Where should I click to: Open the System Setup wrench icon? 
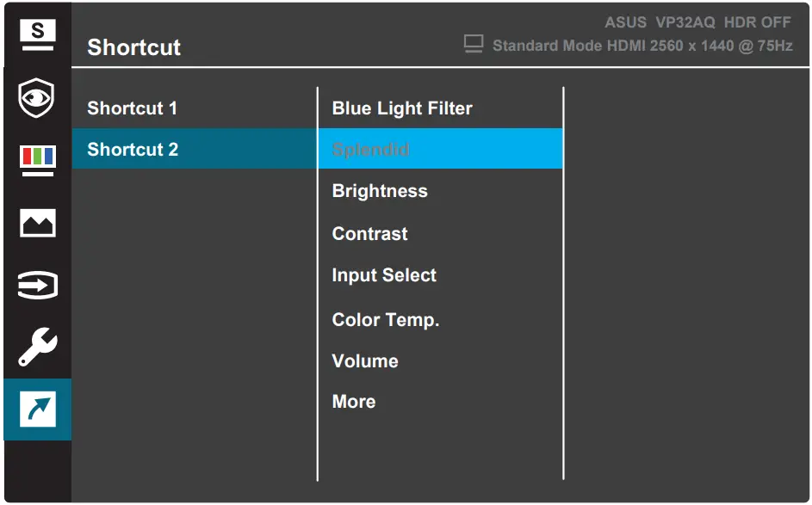pyautogui.click(x=36, y=348)
